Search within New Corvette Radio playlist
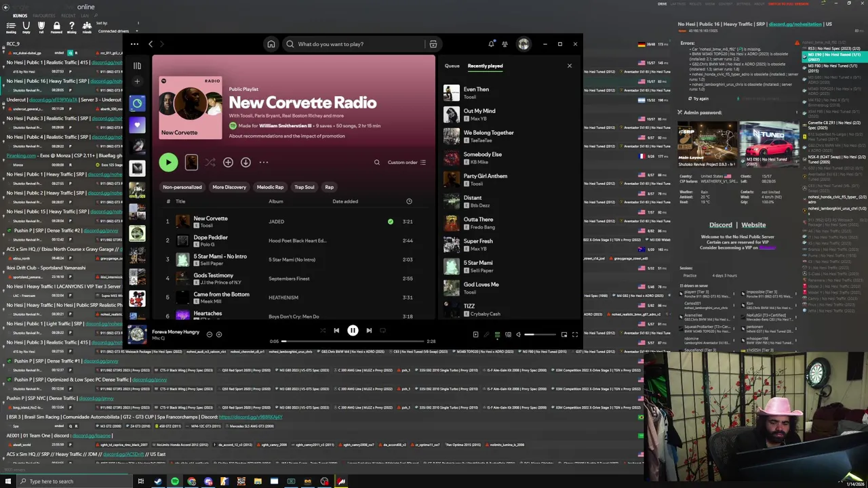868x488 pixels. 377,162
